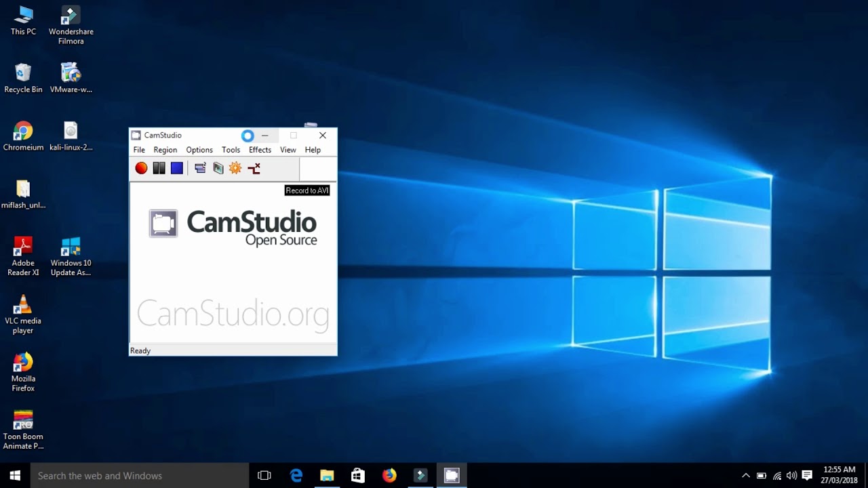Image resolution: width=868 pixels, height=488 pixels.
Task: Click the active CamStudio taskbar button
Action: [x=452, y=476]
